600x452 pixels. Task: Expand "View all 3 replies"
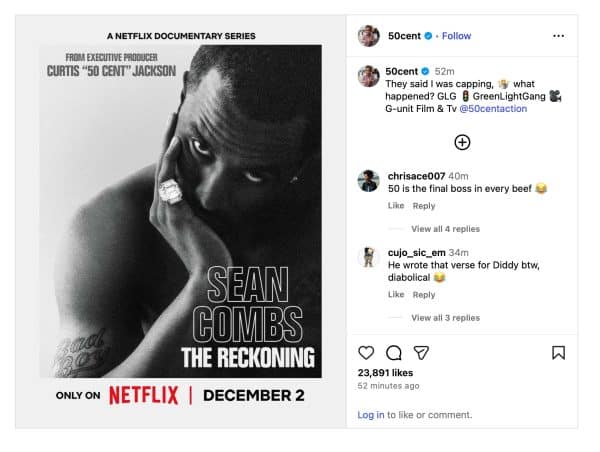[445, 318]
